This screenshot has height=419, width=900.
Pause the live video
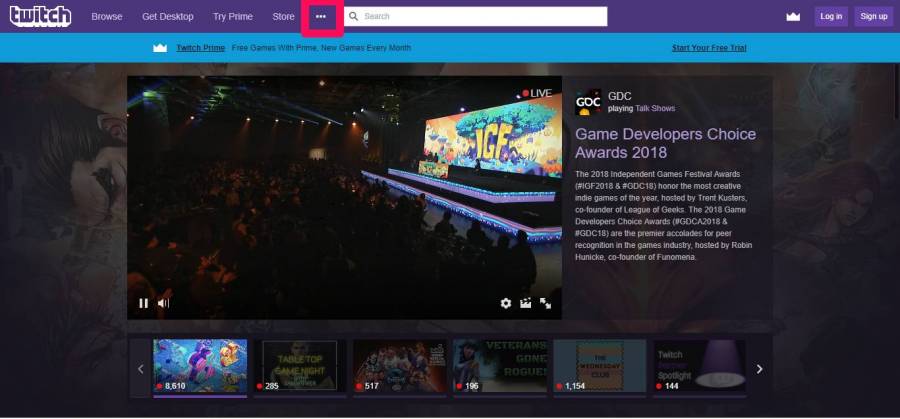(143, 303)
